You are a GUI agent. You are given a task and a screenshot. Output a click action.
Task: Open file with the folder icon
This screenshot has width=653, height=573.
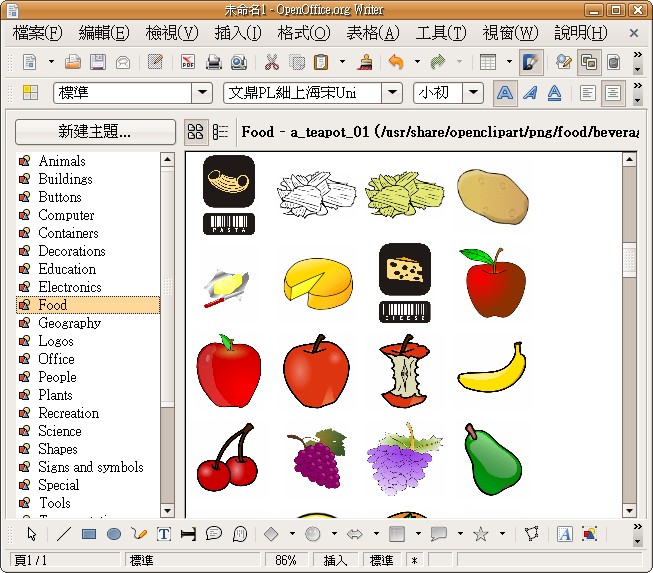pyautogui.click(x=73, y=62)
